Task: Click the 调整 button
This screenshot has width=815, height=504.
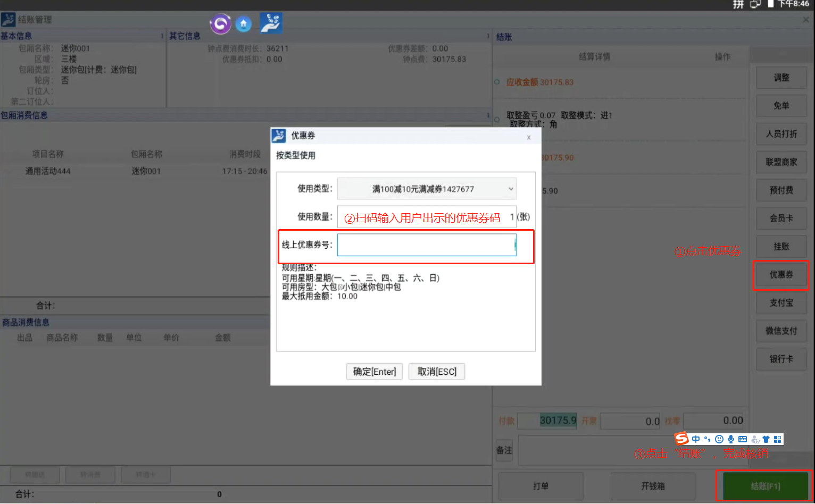Action: point(781,78)
